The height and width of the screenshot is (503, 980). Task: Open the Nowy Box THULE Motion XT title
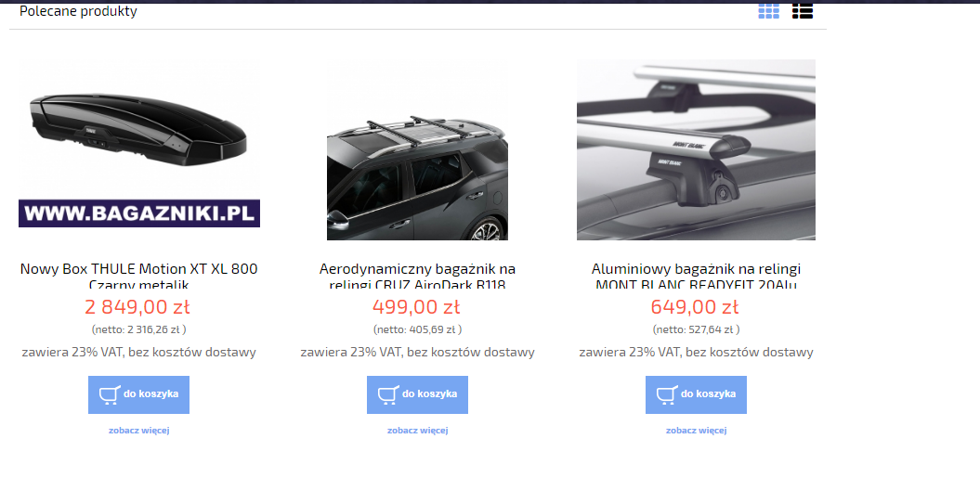click(x=138, y=276)
